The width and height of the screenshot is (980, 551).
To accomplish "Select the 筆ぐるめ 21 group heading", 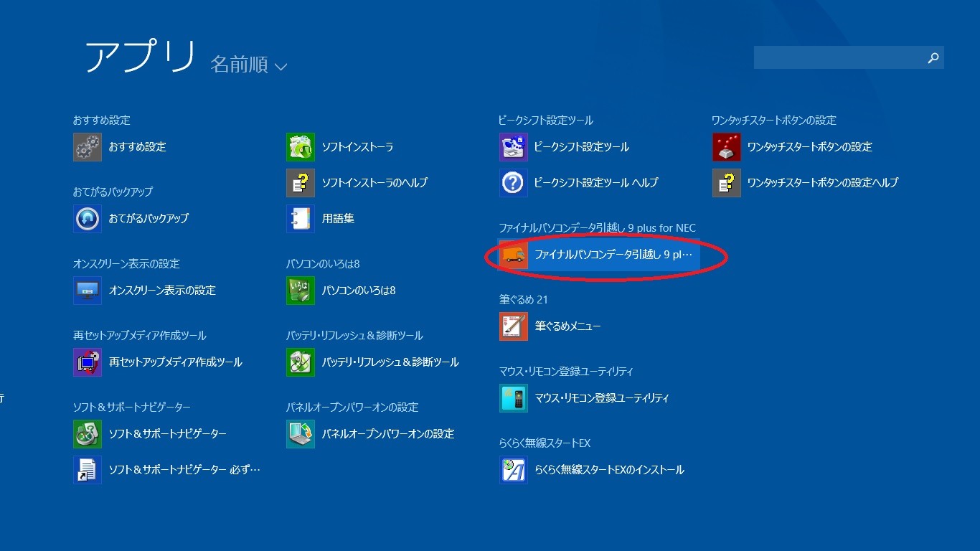I will click(524, 300).
